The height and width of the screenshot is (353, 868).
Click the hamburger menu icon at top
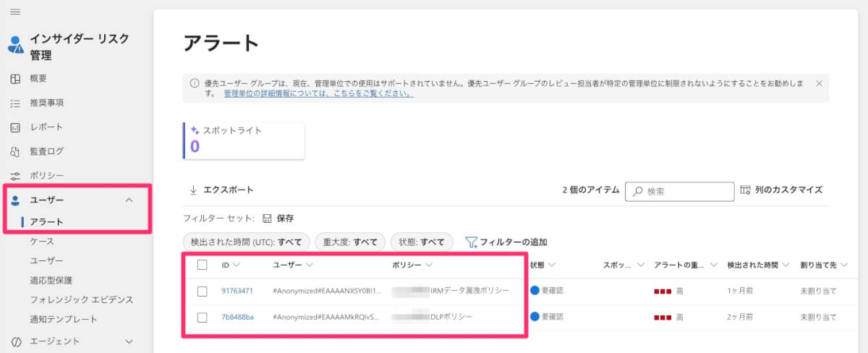14,12
